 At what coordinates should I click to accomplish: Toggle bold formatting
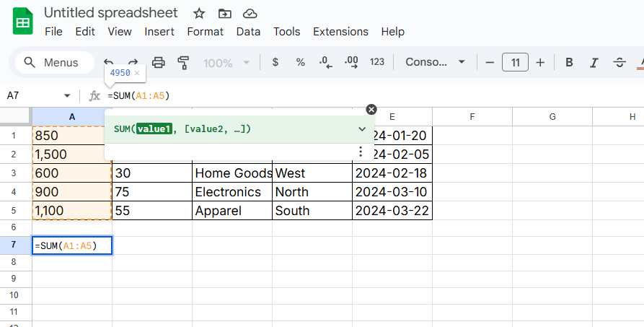pos(569,62)
